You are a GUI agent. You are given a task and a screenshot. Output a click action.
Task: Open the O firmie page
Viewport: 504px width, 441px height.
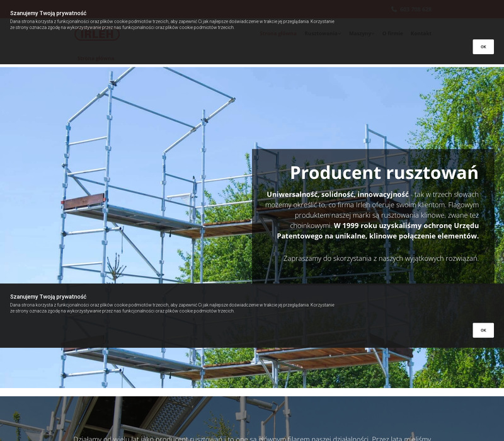point(392,33)
